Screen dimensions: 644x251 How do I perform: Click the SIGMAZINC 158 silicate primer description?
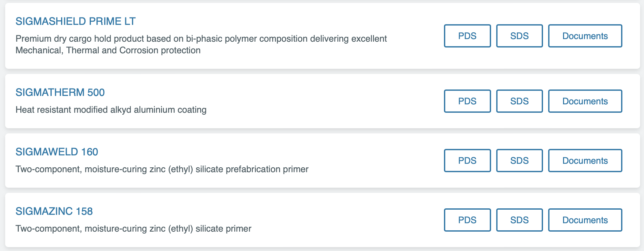click(x=133, y=229)
